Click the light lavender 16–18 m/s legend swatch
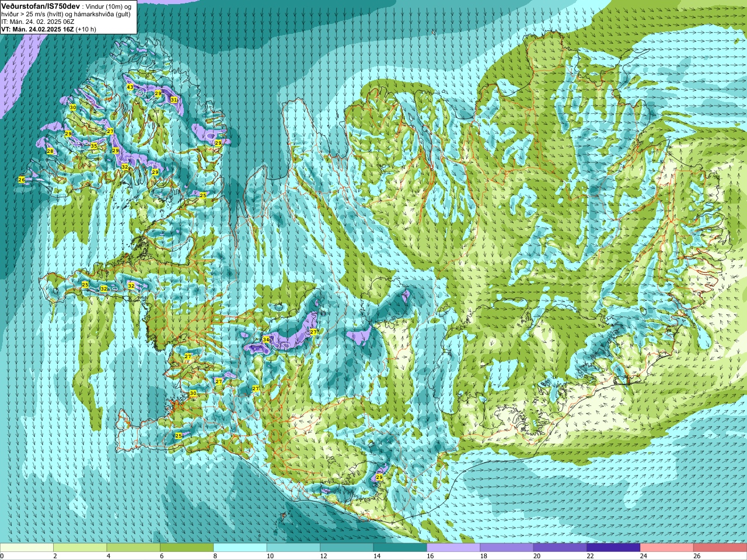 [453, 548]
